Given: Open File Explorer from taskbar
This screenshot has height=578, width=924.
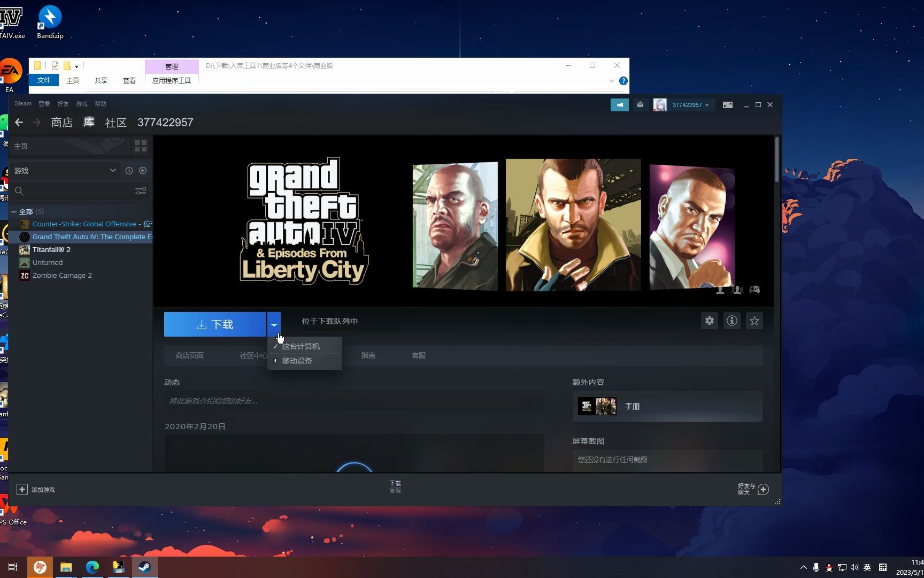Looking at the screenshot, I should coord(66,567).
